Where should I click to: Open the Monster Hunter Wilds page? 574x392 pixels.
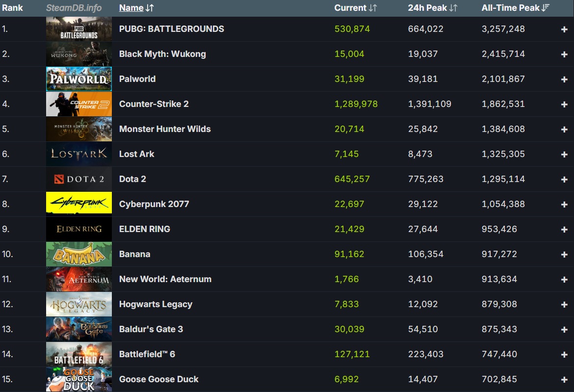click(x=165, y=129)
